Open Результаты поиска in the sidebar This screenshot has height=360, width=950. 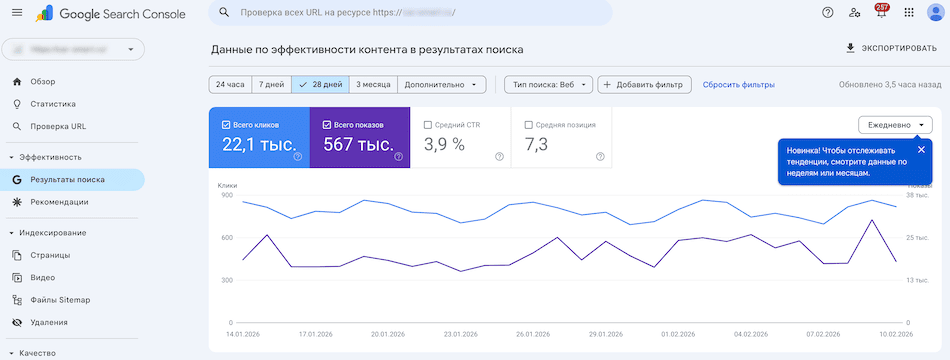(x=72, y=179)
